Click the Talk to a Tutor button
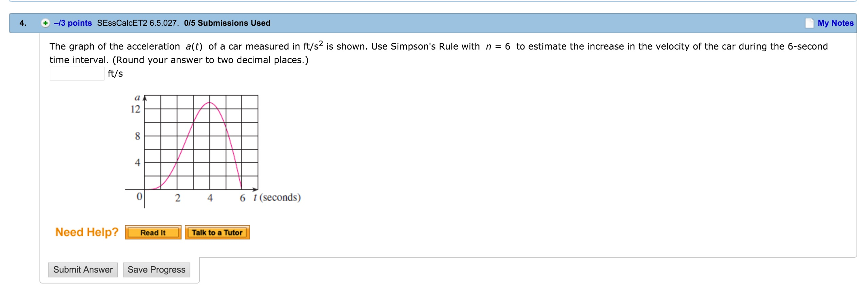Viewport: 868px width, 293px height. click(217, 233)
